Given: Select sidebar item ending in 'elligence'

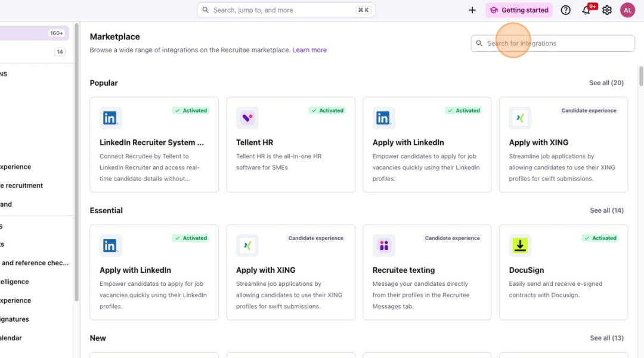Looking at the screenshot, I should pyautogui.click(x=14, y=282).
